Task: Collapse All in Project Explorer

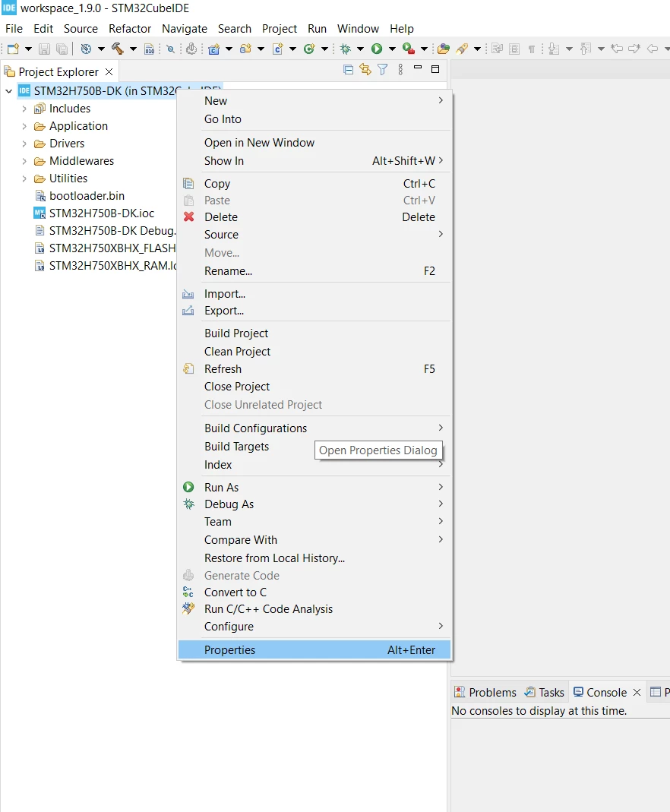Action: [x=349, y=69]
